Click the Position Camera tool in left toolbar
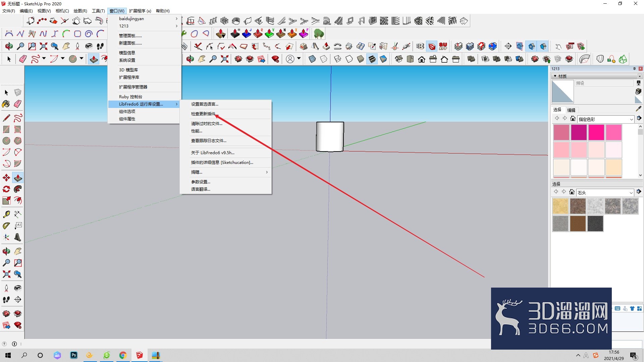Screen dimensions: 644x362 (6, 288)
